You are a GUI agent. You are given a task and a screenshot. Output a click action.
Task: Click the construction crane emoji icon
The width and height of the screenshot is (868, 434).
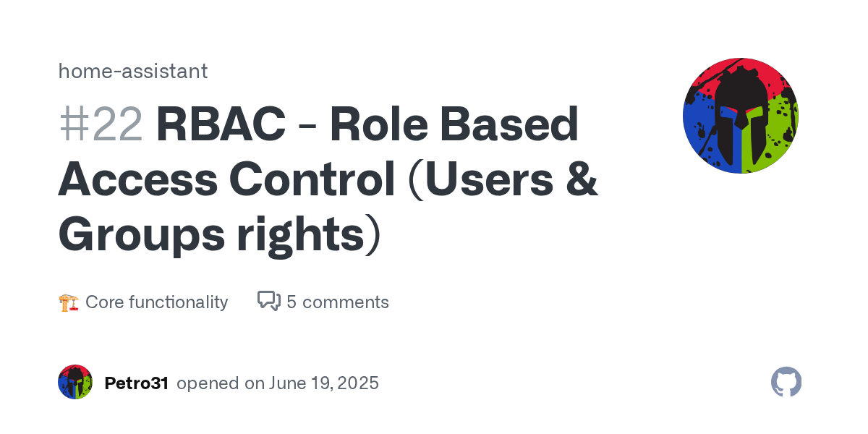pos(68,302)
